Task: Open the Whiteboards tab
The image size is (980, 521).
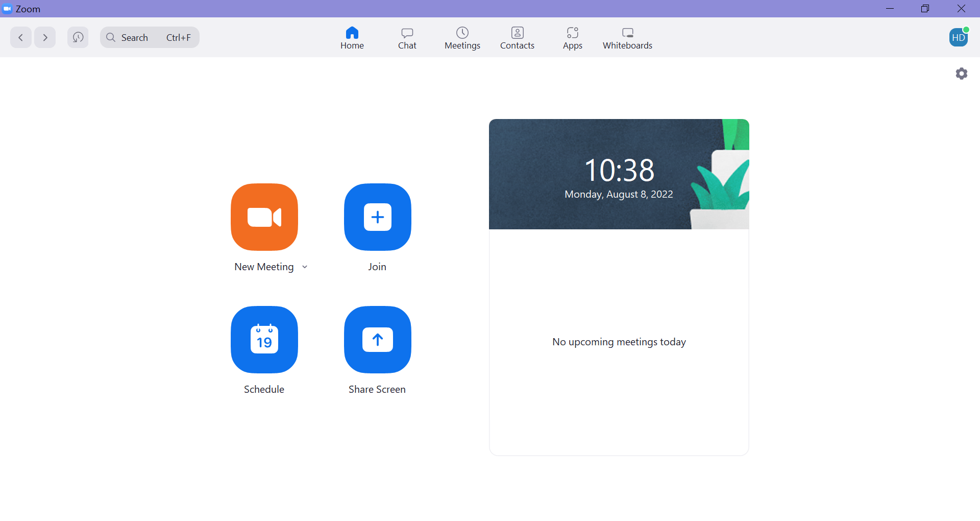Action: coord(628,38)
